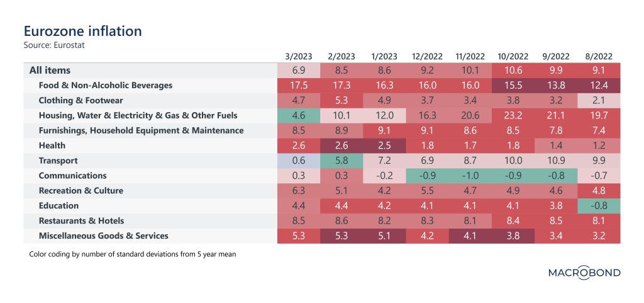Select the All items row label
The width and height of the screenshot is (644, 303).
[x=50, y=71]
